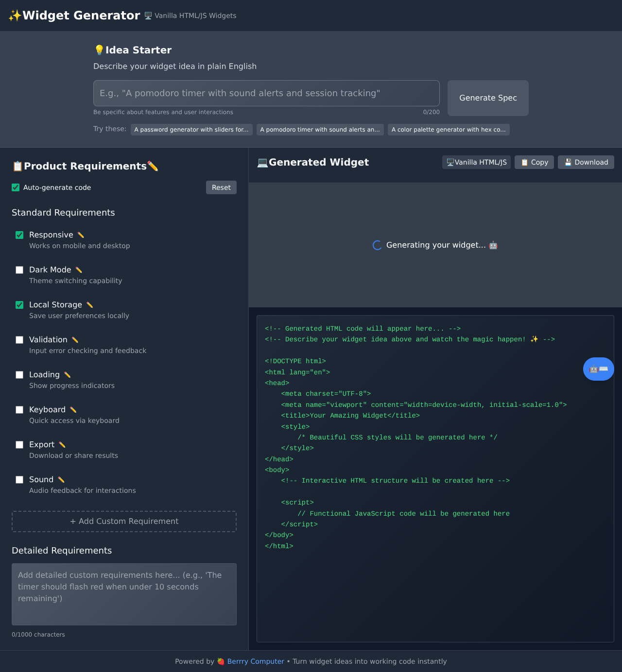Open the Berrry Computer link

pos(256,661)
